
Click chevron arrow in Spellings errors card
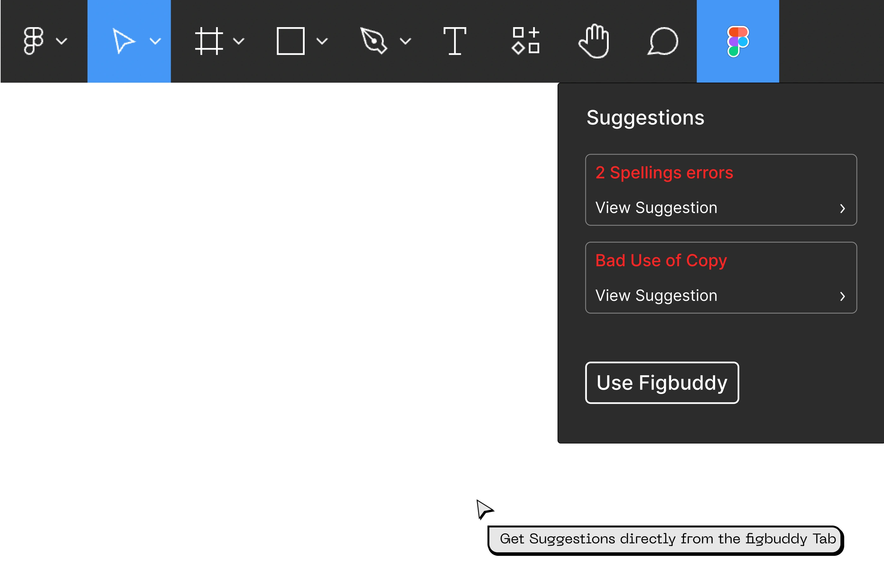[842, 209]
